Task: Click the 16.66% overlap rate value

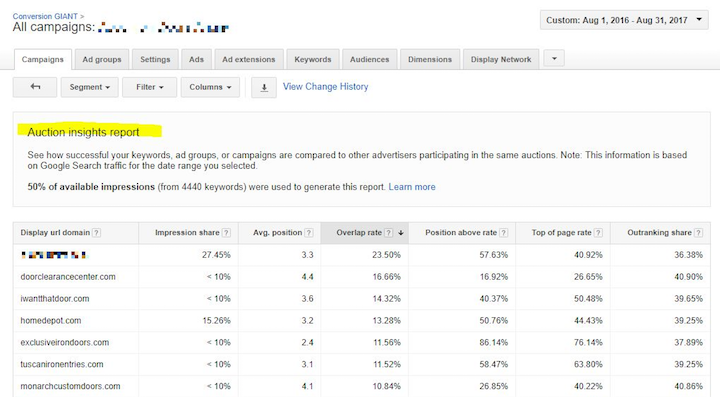Action: [x=386, y=277]
